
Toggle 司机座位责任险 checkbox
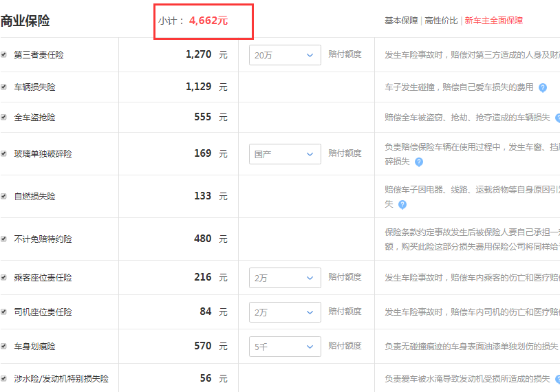[x=3, y=312]
